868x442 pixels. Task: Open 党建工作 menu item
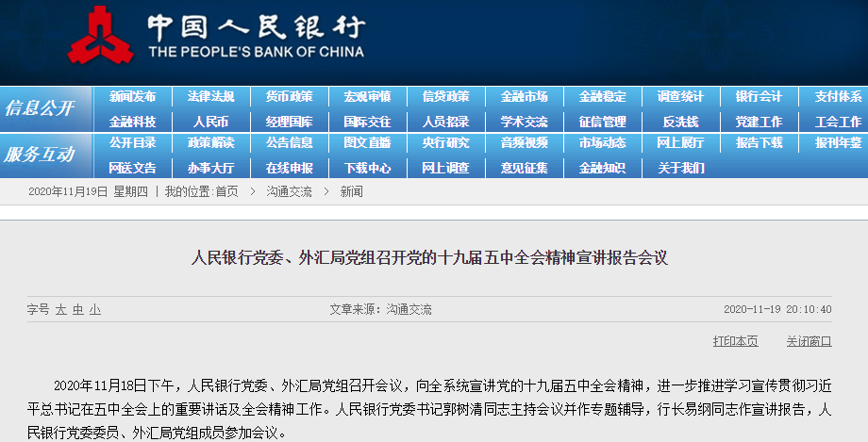(x=759, y=122)
